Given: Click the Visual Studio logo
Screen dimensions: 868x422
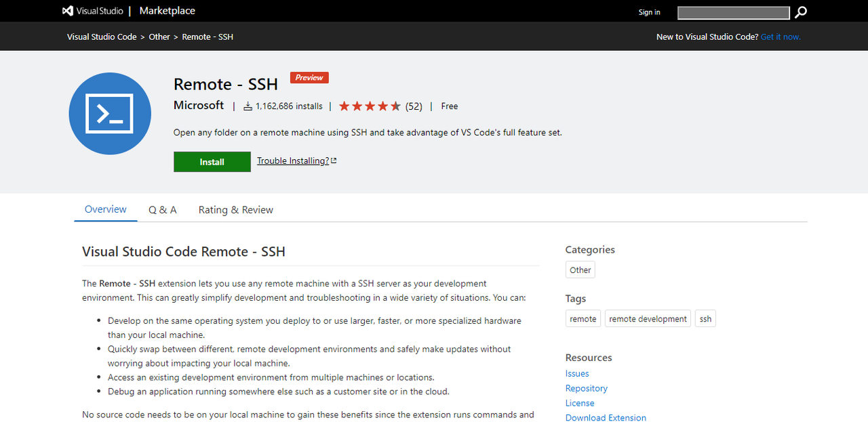Looking at the screenshot, I should 93,11.
